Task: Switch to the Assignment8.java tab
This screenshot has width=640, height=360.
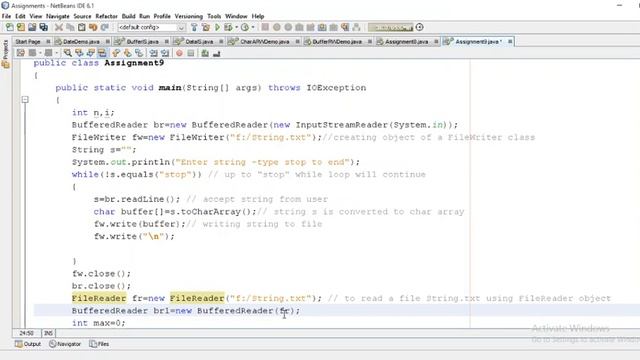Action: click(407, 42)
